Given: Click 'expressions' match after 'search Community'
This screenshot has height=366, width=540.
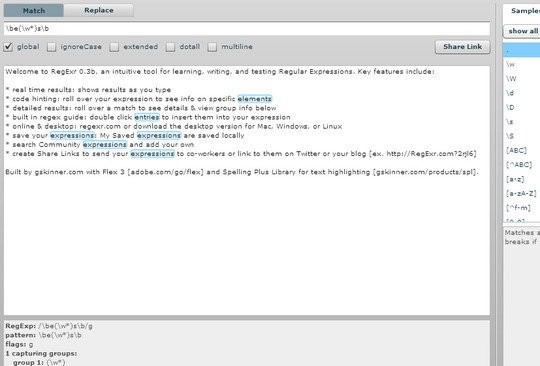Looking at the screenshot, I should (105, 145).
